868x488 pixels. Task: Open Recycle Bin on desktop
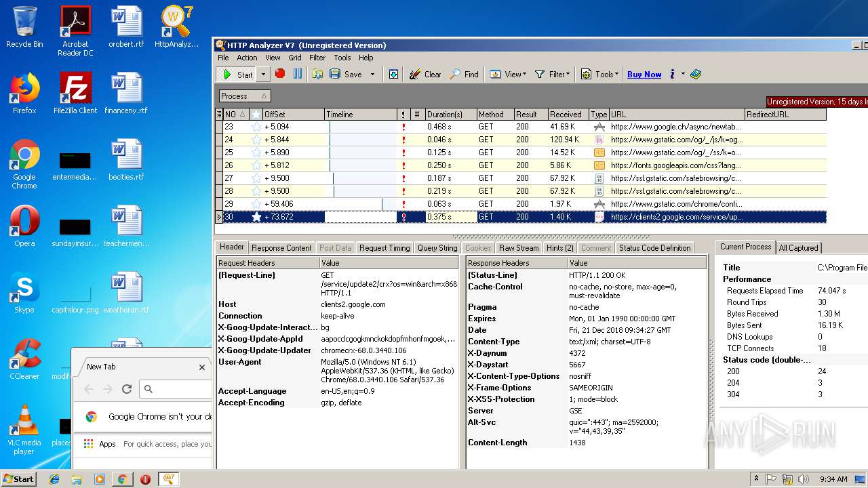pos(24,27)
